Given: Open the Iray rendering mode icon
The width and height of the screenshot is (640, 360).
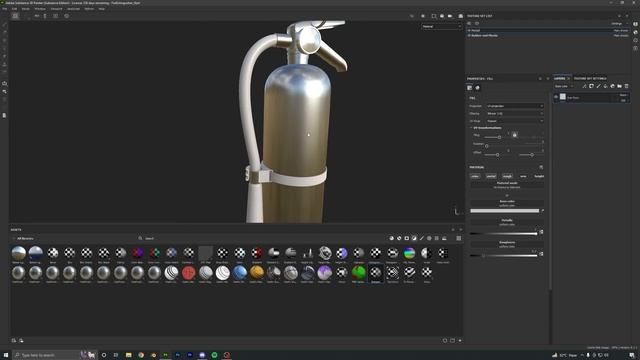Looking at the screenshot, I should click(461, 16).
